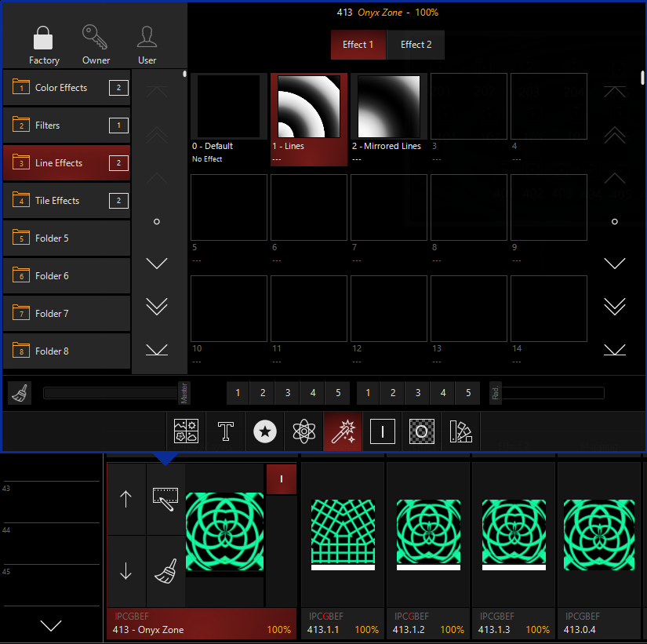Page up the effect grid double chevron
647x644 pixels.
point(615,135)
